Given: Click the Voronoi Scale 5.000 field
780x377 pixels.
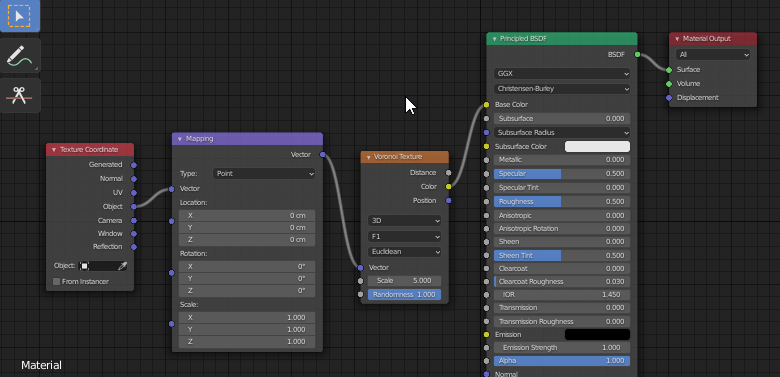Looking at the screenshot, I should (x=404, y=281).
